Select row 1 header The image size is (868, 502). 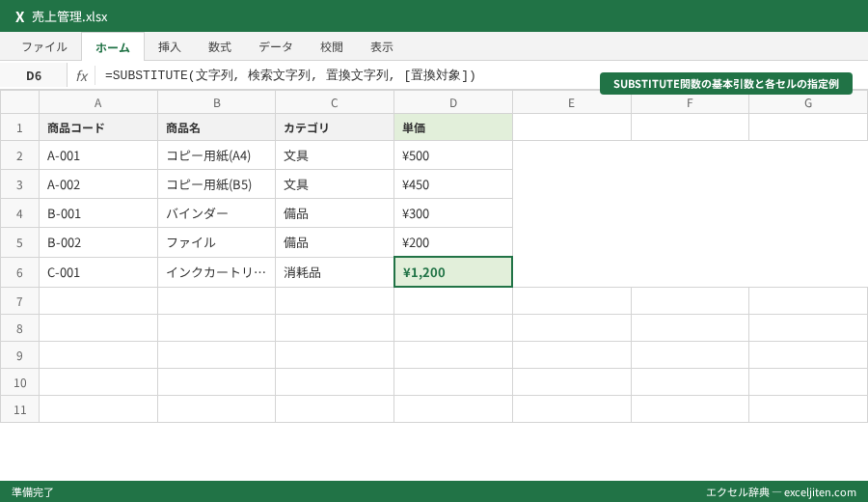tap(19, 128)
